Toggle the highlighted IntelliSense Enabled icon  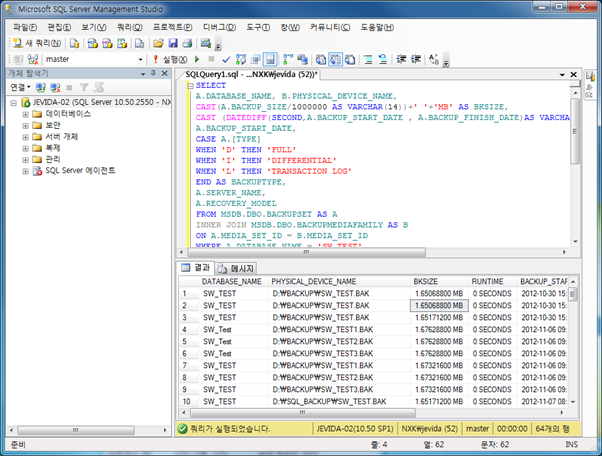tap(270, 59)
